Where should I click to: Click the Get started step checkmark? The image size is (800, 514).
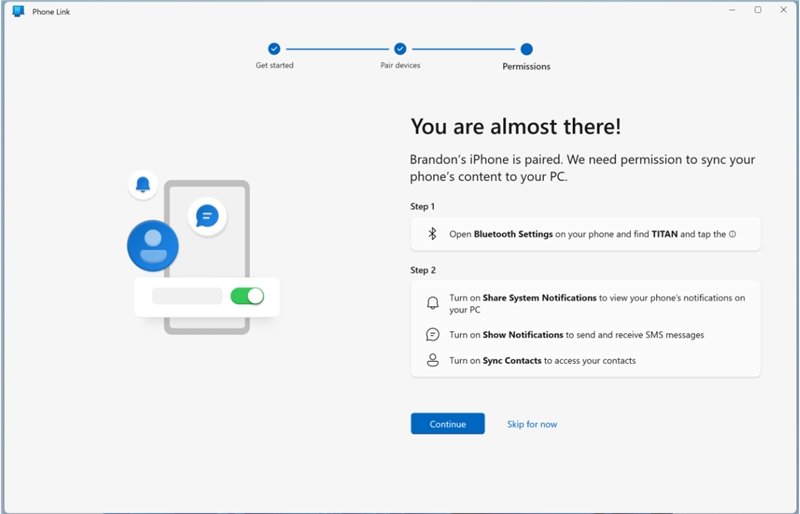(x=274, y=49)
